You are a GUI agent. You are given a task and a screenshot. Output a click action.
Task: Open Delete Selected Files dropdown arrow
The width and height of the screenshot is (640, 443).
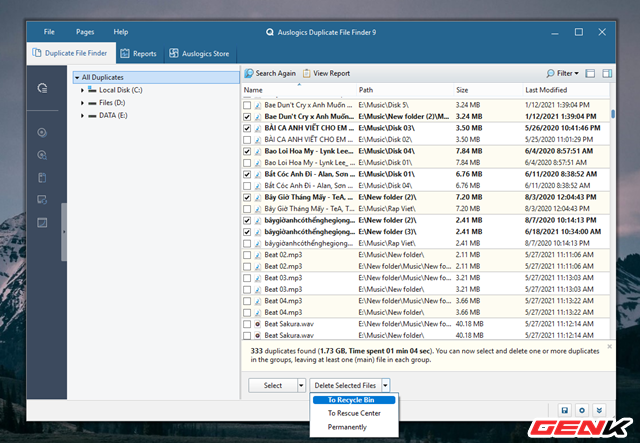click(x=386, y=385)
